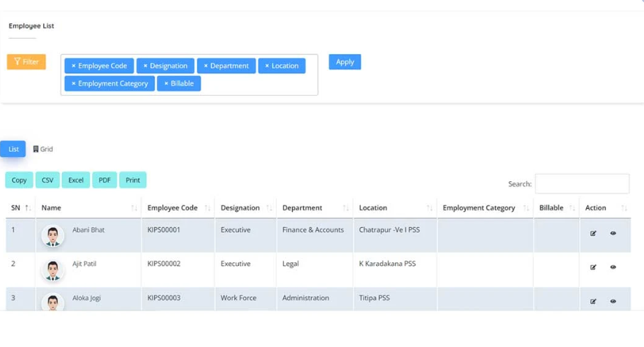Click the edit icon for Aloka Jogi
The image size is (644, 347).
point(593,302)
